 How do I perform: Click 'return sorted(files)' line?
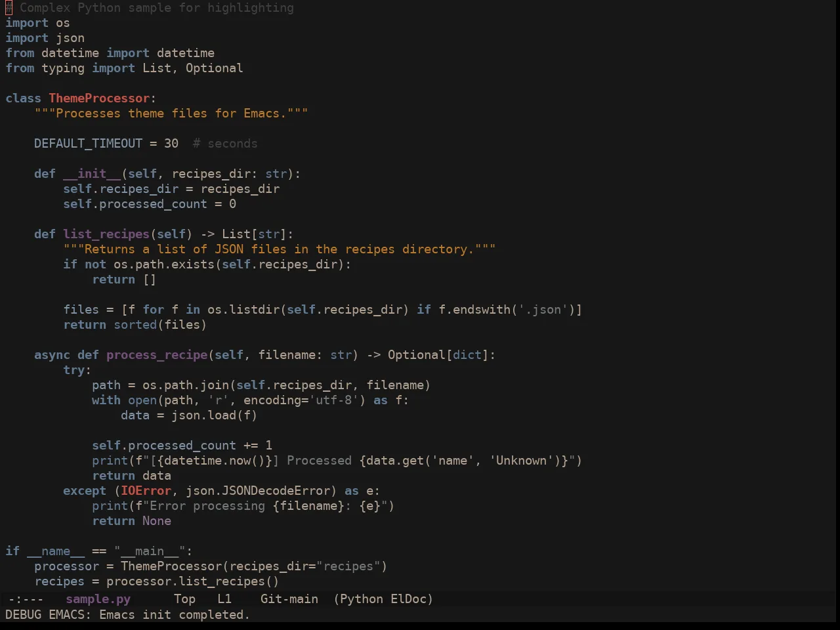coord(135,325)
